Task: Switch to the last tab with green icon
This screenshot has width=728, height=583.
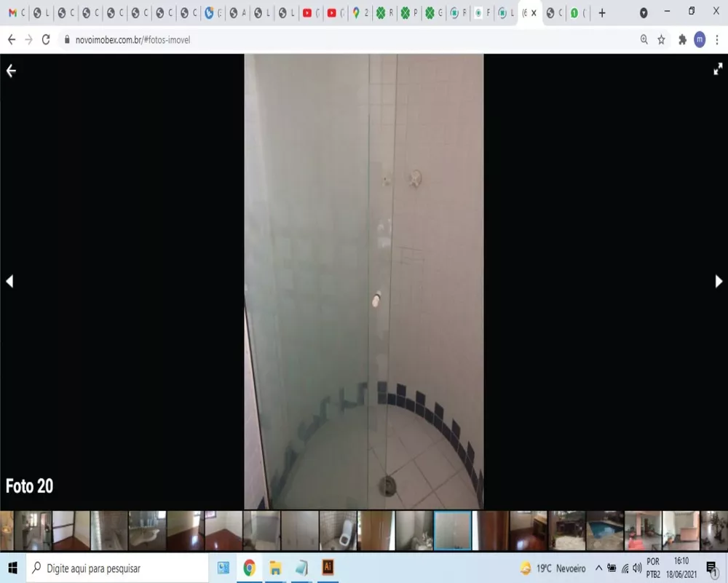Action: pos(578,13)
